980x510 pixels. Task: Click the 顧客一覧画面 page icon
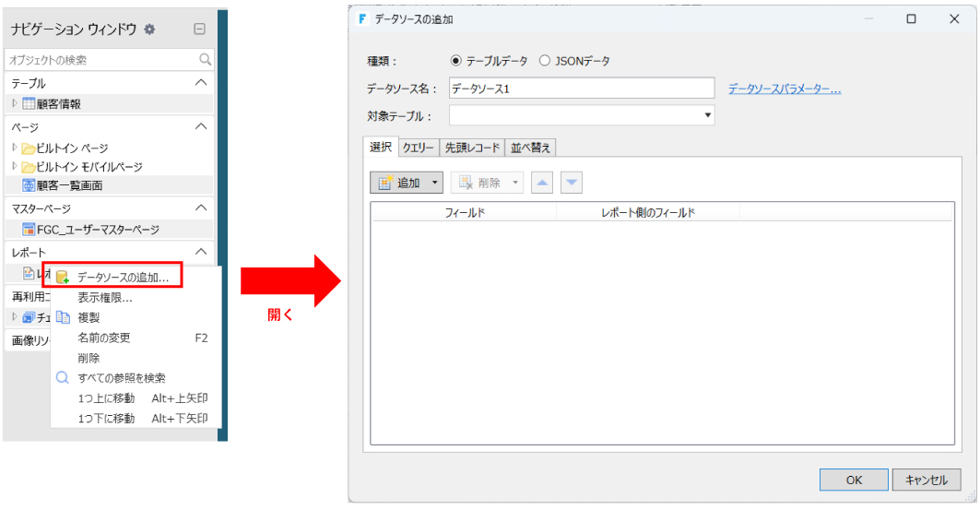[x=29, y=184]
